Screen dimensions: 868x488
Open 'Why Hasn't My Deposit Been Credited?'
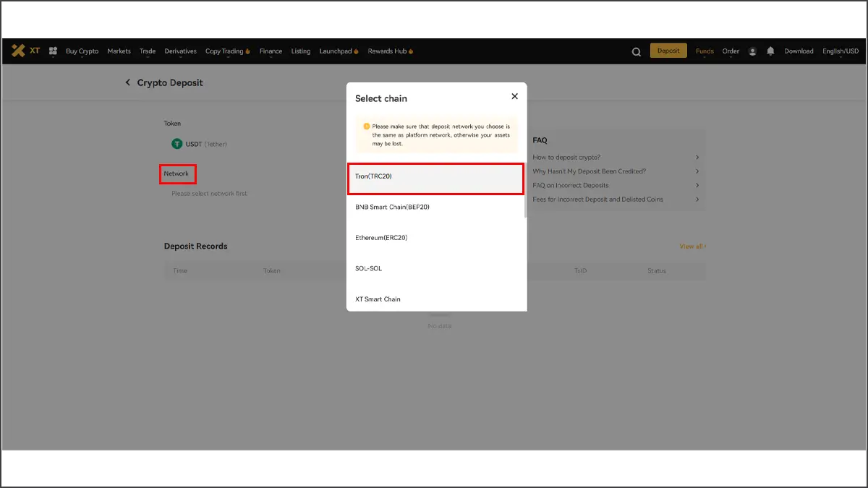[616, 171]
